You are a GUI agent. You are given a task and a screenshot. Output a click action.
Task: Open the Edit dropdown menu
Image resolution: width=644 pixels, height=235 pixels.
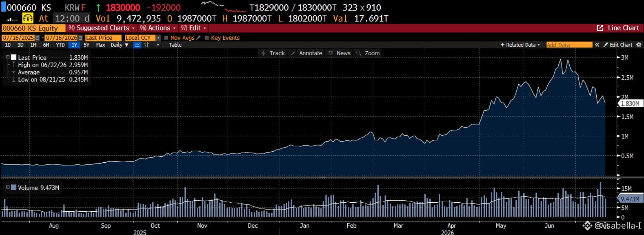point(194,28)
